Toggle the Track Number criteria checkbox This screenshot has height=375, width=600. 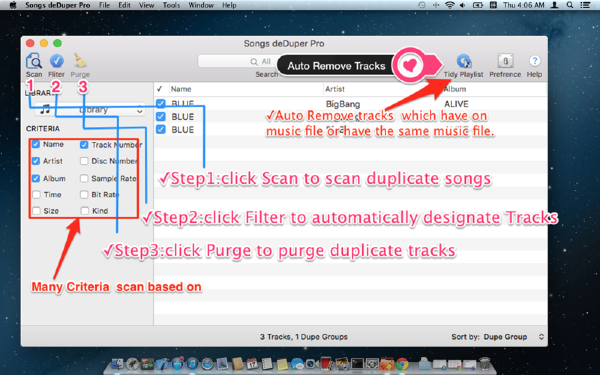pyautogui.click(x=84, y=145)
